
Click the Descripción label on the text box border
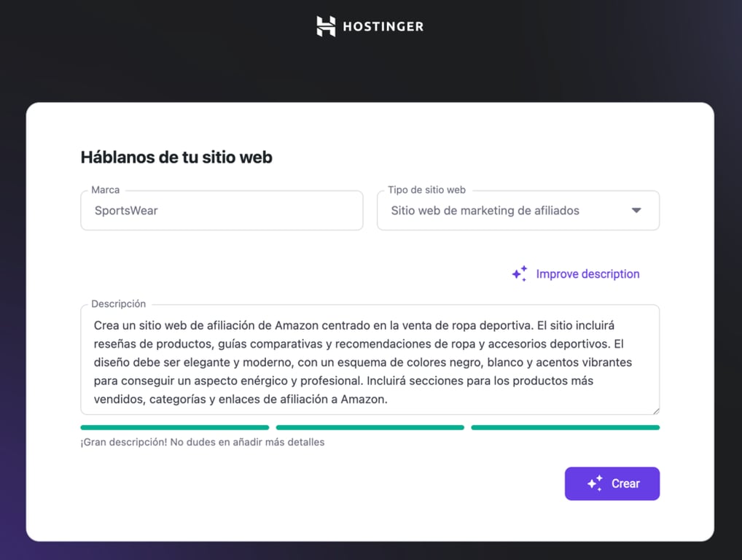(x=117, y=304)
